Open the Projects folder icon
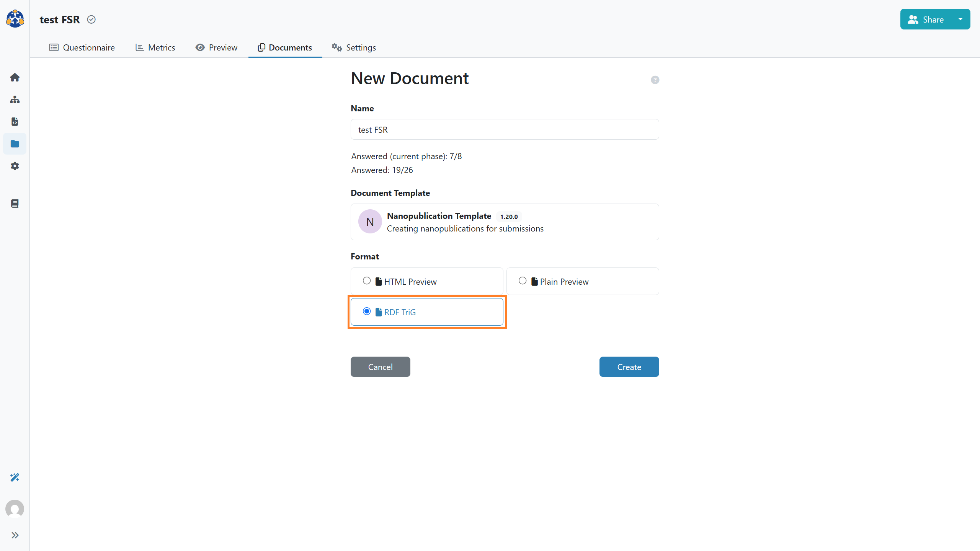The image size is (980, 551). 15,144
